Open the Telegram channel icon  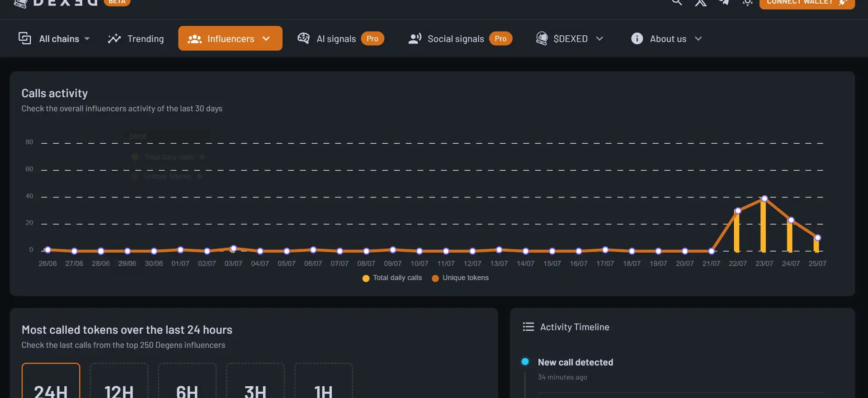coord(724,2)
